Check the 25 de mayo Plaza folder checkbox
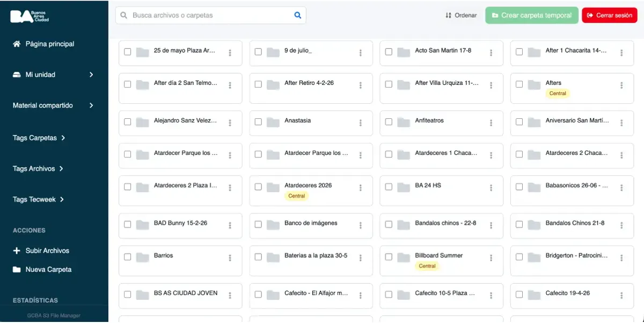 (x=128, y=52)
